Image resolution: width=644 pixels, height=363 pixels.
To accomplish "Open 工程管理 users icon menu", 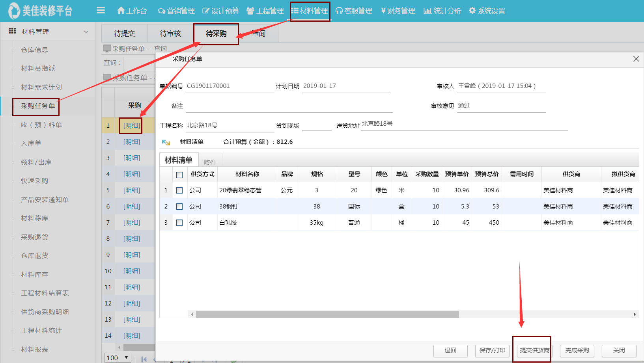I will (250, 11).
